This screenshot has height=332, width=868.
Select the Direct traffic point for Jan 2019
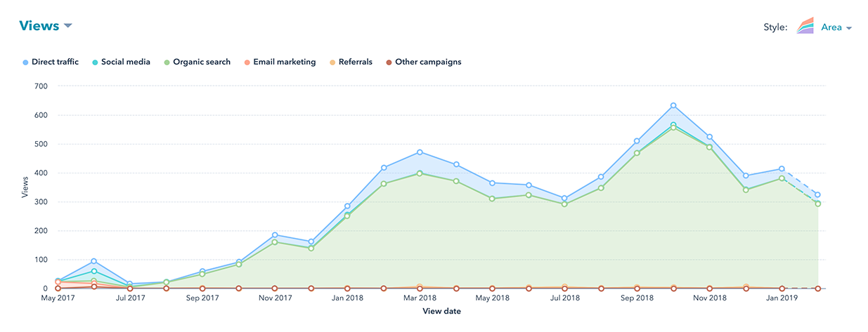pos(782,169)
